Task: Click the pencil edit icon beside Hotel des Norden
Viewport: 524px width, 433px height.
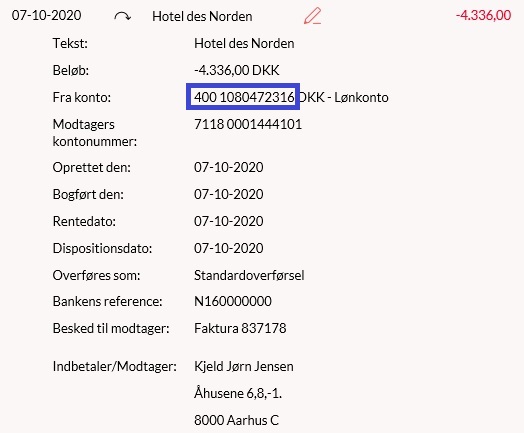Action: [x=312, y=16]
